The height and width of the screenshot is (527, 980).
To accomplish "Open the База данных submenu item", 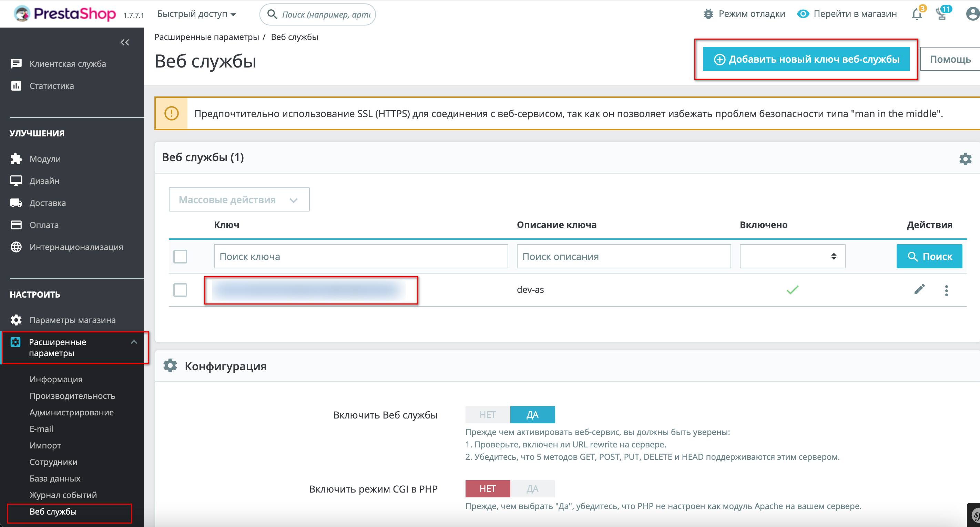I will tap(55, 478).
